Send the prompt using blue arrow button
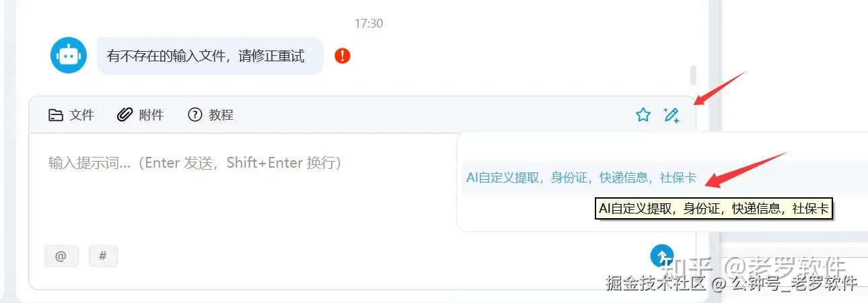Image resolution: width=868 pixels, height=303 pixels. pyautogui.click(x=662, y=255)
